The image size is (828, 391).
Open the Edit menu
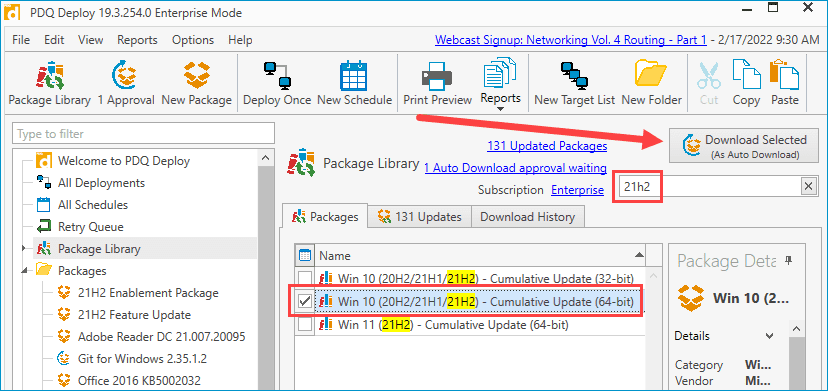click(x=54, y=40)
